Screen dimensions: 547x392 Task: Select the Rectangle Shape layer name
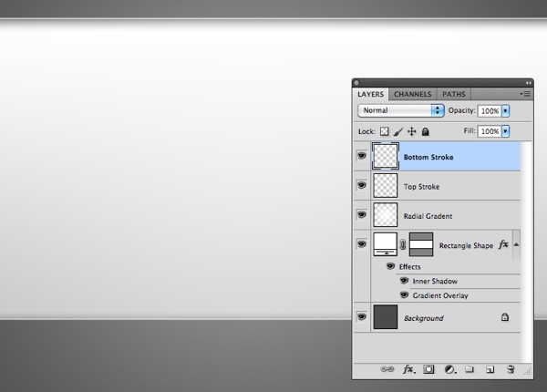466,245
